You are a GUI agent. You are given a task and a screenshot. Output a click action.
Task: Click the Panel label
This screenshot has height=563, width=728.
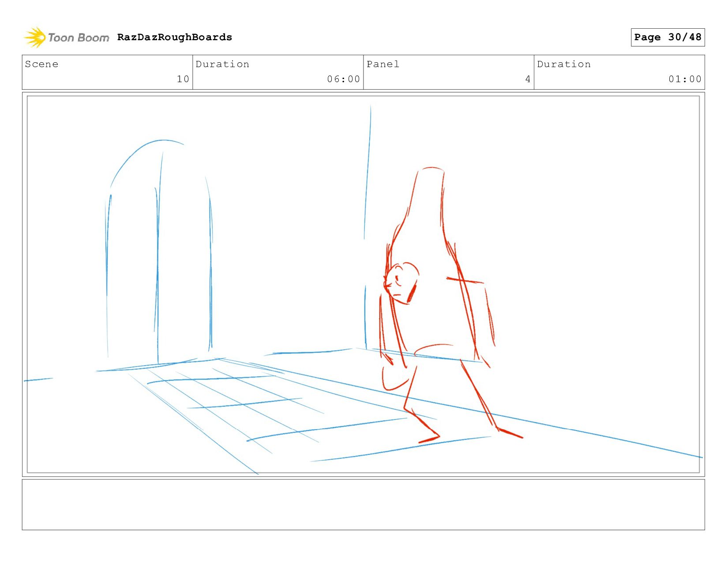(x=383, y=64)
